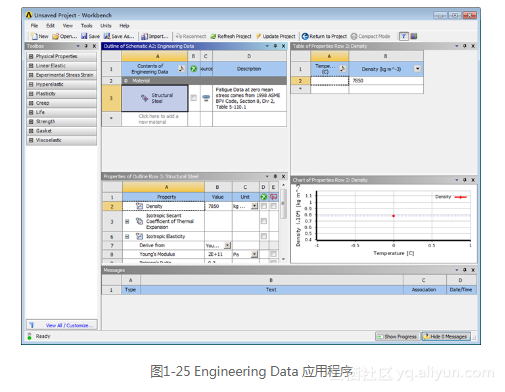Click the Isotropic Elasticity property icon
This screenshot has width=505, height=392.
[139, 236]
